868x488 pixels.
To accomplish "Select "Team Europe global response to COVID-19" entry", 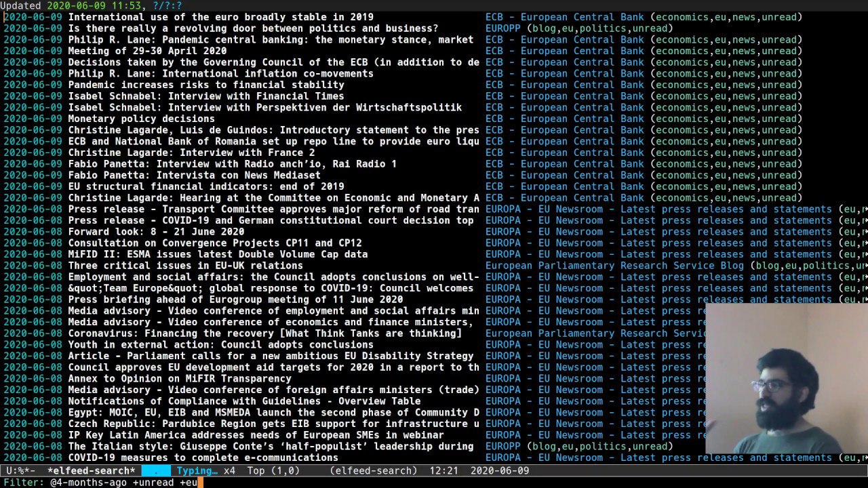I will [271, 288].
